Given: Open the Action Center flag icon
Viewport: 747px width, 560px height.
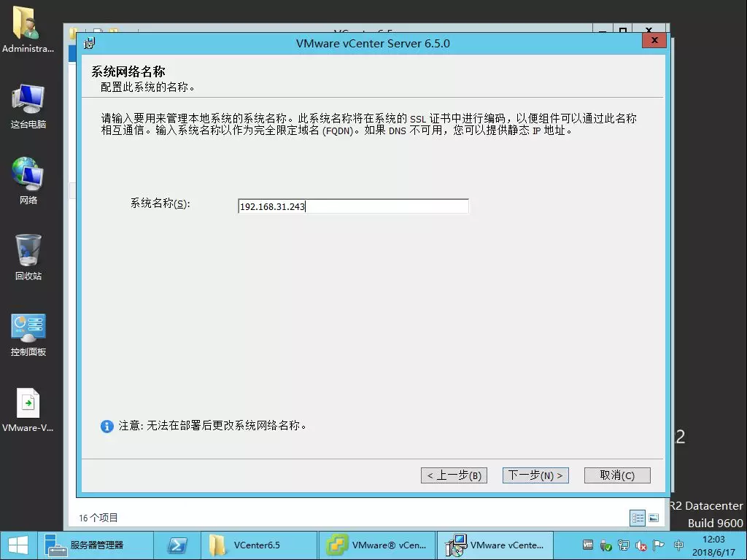Looking at the screenshot, I should tap(659, 545).
